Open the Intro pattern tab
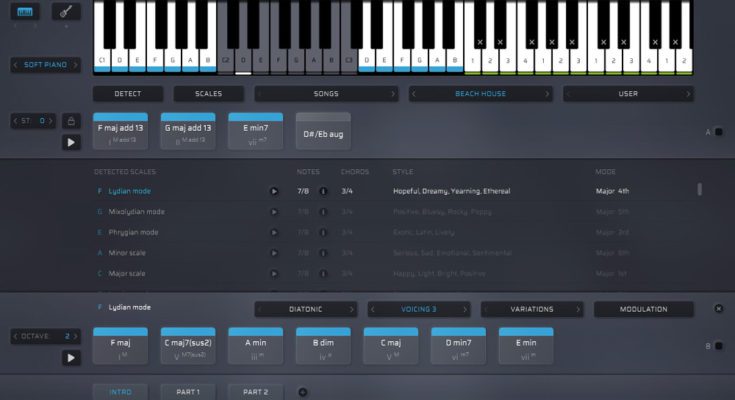This screenshot has width=735, height=400. click(x=121, y=392)
